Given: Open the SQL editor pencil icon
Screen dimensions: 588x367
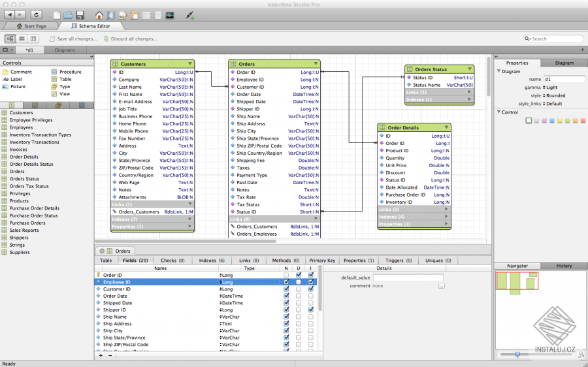Looking at the screenshot, I should click(x=123, y=16).
